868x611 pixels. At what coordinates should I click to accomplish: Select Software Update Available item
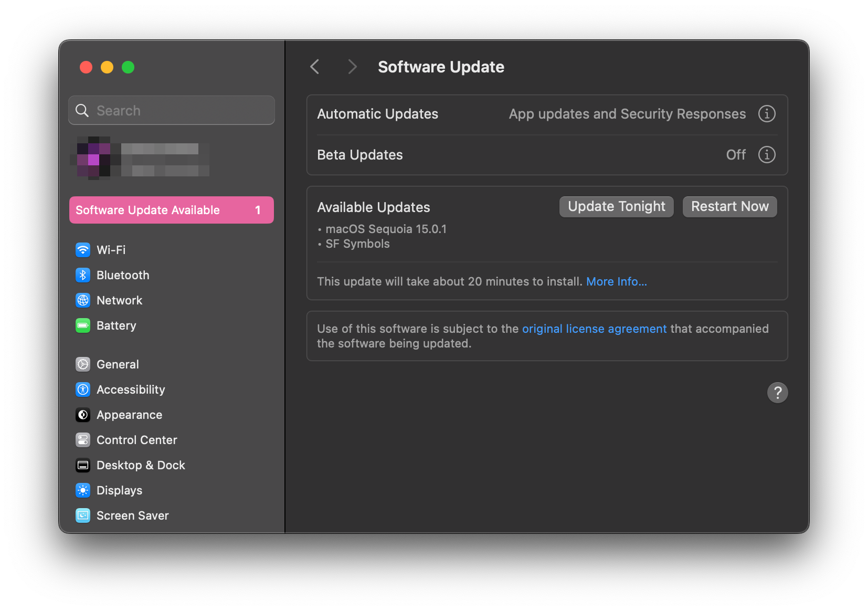tap(172, 210)
